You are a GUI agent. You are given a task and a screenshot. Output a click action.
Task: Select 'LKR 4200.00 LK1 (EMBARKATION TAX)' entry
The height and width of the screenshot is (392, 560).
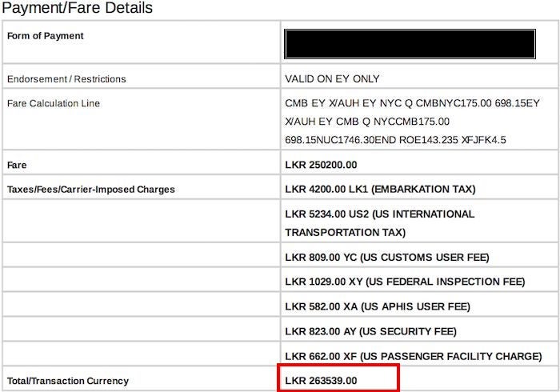pyautogui.click(x=380, y=189)
